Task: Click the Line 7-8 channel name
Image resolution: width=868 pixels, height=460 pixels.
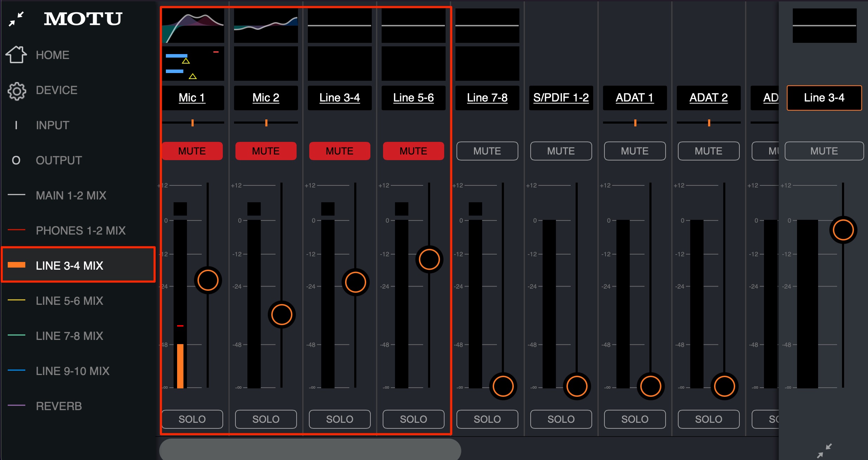Action: click(487, 98)
